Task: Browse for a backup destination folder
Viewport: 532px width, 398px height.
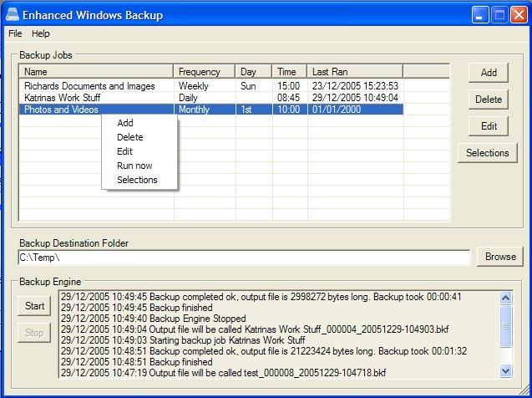Action: (500, 257)
